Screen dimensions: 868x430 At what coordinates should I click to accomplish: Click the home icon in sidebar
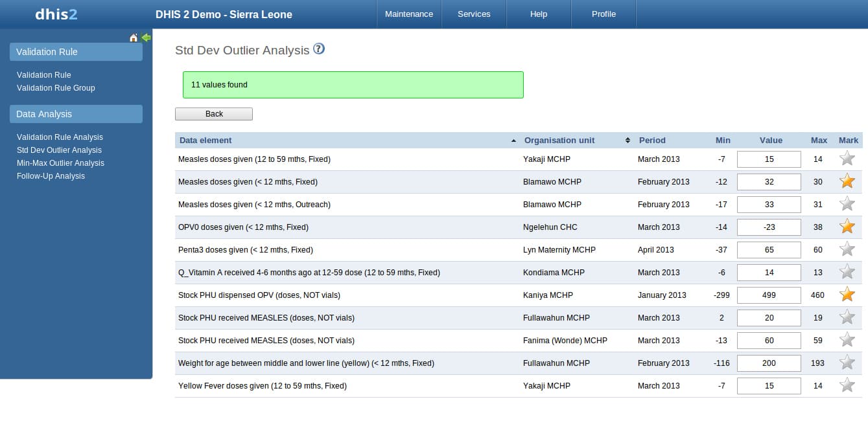click(x=134, y=38)
